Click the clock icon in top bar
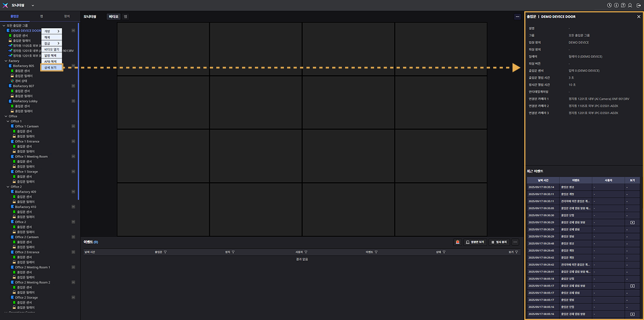The image size is (644, 320). (609, 5)
